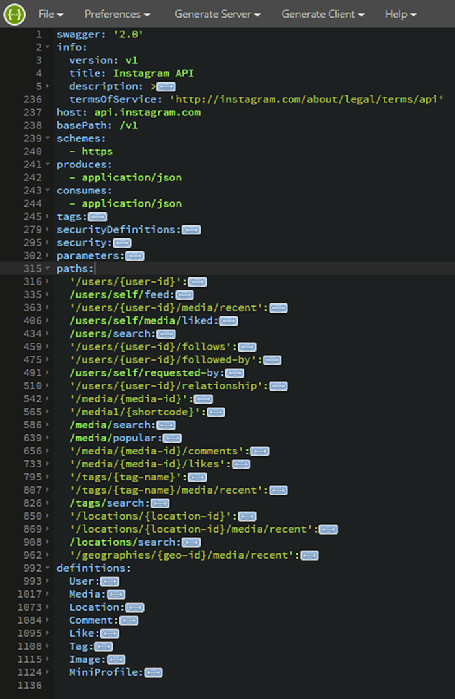The height and width of the screenshot is (699, 455).
Task: Unfold the tags folded-code marker
Action: click(x=98, y=217)
